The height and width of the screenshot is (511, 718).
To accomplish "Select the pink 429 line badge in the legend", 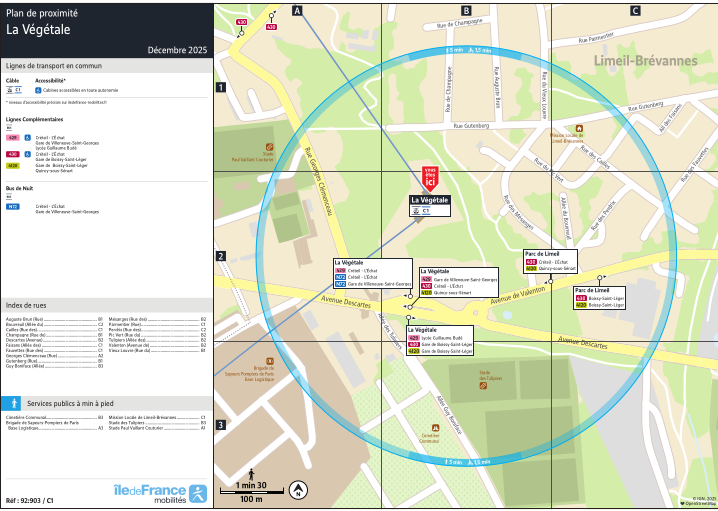I will (13, 137).
